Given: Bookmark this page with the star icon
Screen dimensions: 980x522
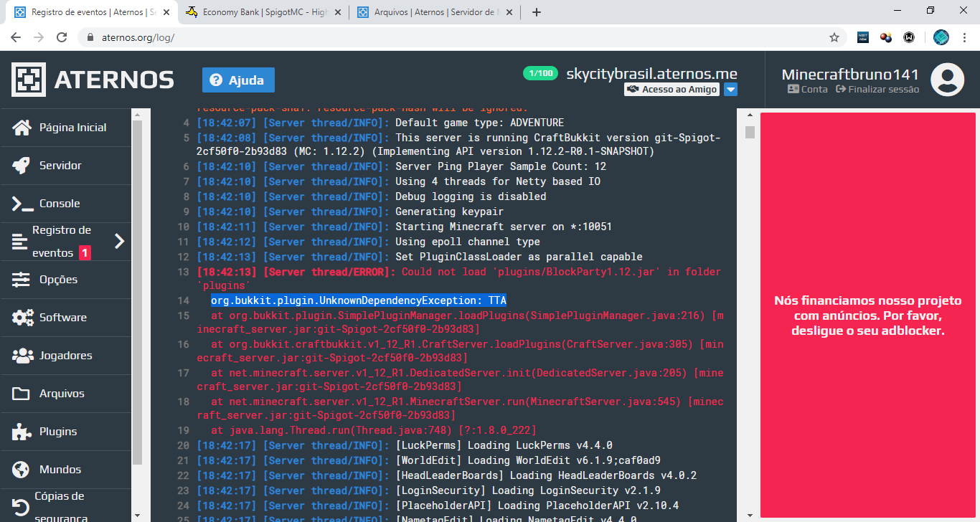Looking at the screenshot, I should (834, 37).
